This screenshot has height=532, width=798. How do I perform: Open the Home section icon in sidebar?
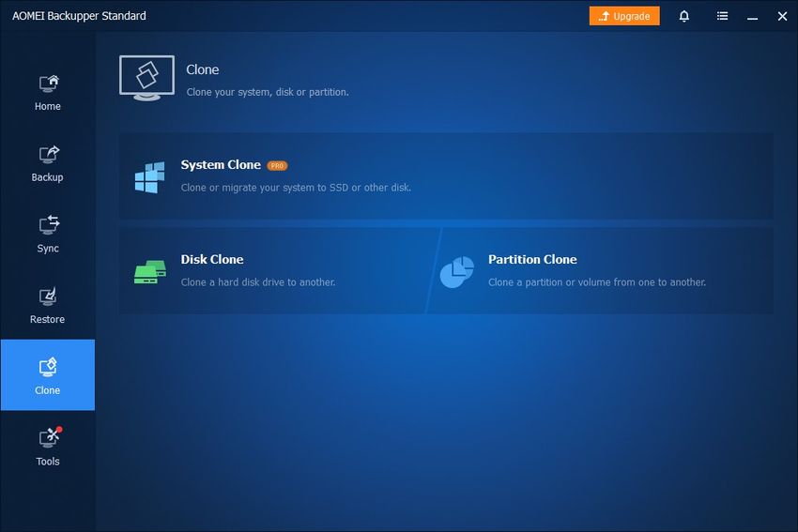click(x=48, y=84)
